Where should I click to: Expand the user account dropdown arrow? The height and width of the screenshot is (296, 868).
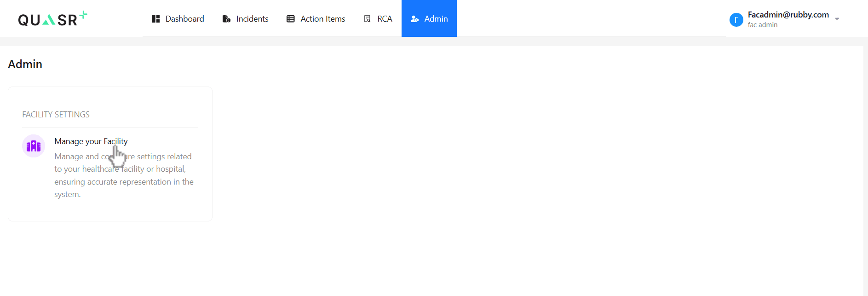tap(837, 19)
